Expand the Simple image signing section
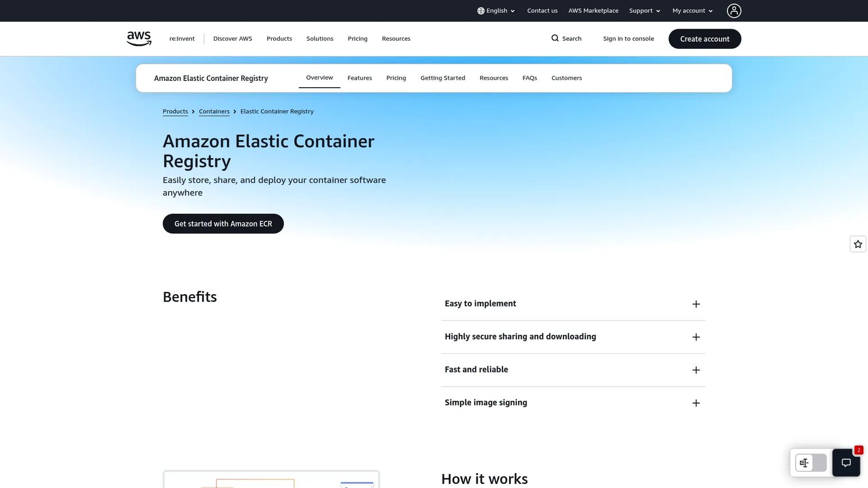The height and width of the screenshot is (488, 868). coord(573,403)
